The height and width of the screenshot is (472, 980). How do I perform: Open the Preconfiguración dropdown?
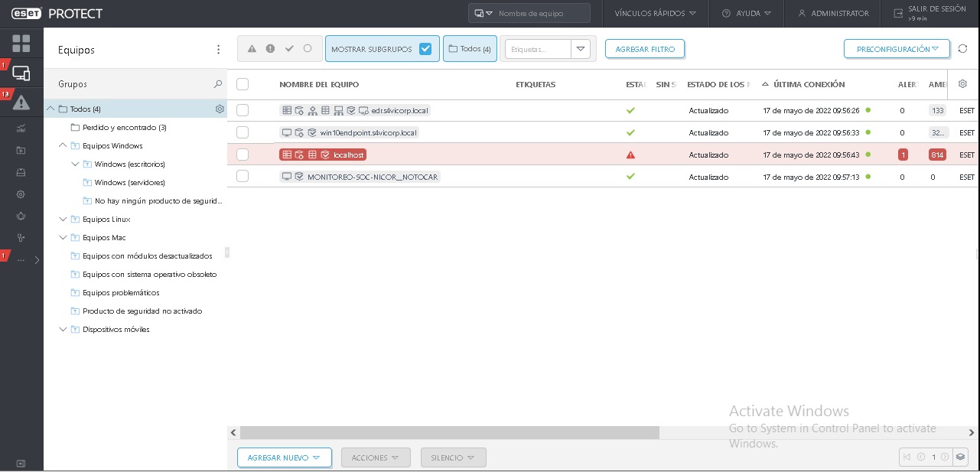(897, 48)
